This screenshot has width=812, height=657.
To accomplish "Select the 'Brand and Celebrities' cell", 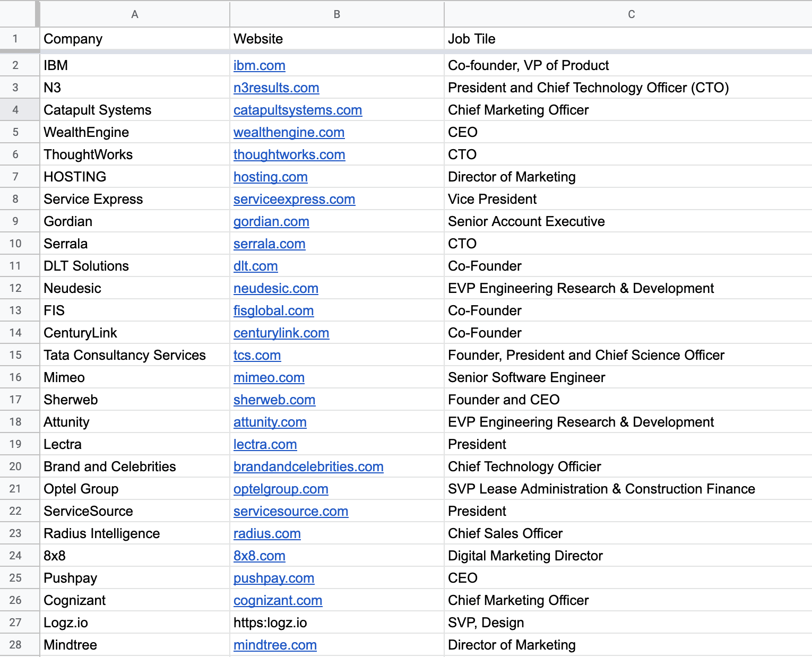I will coord(135,466).
